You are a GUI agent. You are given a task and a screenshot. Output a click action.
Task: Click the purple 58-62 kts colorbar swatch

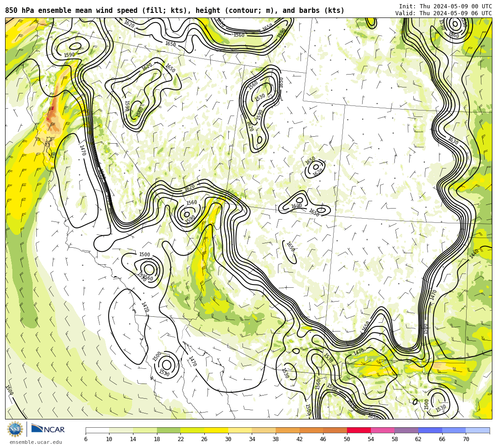click(406, 430)
